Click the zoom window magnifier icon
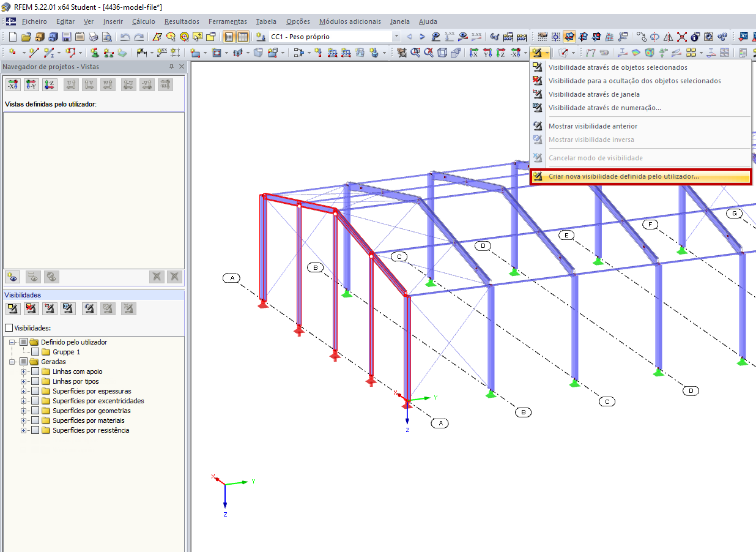 pos(415,53)
